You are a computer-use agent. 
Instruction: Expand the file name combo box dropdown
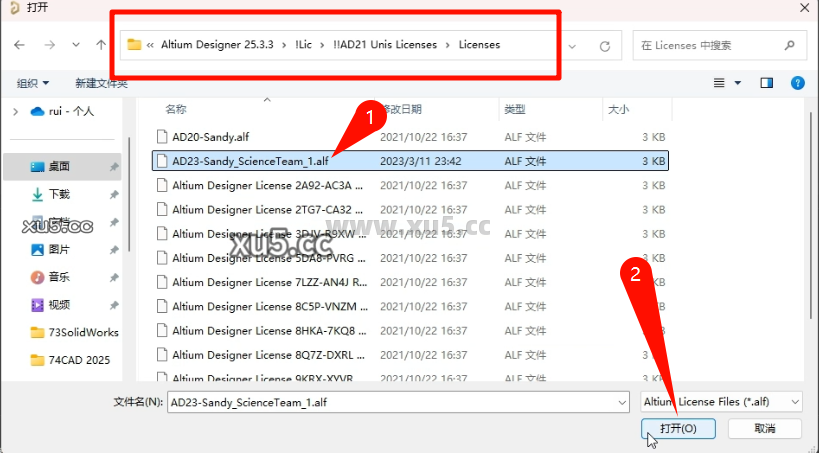pos(621,401)
